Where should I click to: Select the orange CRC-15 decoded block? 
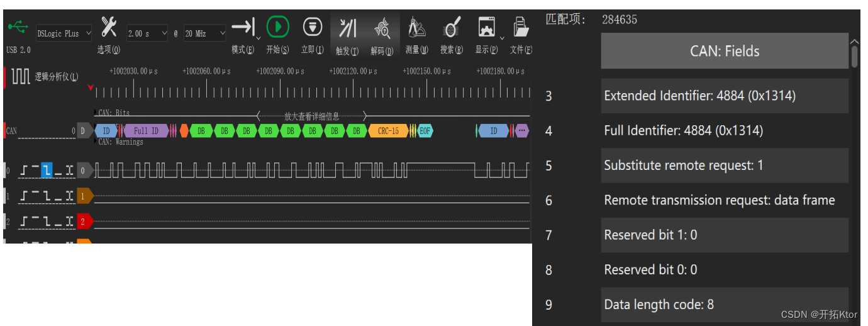(x=388, y=131)
